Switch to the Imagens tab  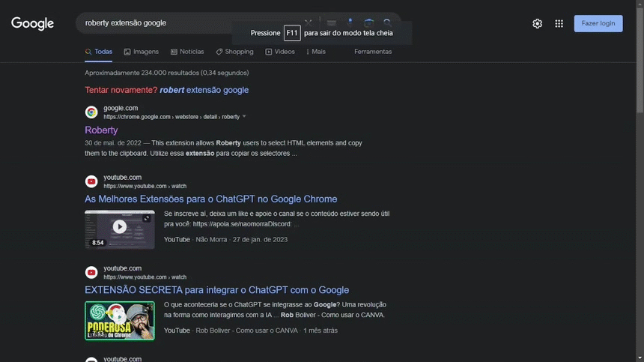(x=142, y=52)
